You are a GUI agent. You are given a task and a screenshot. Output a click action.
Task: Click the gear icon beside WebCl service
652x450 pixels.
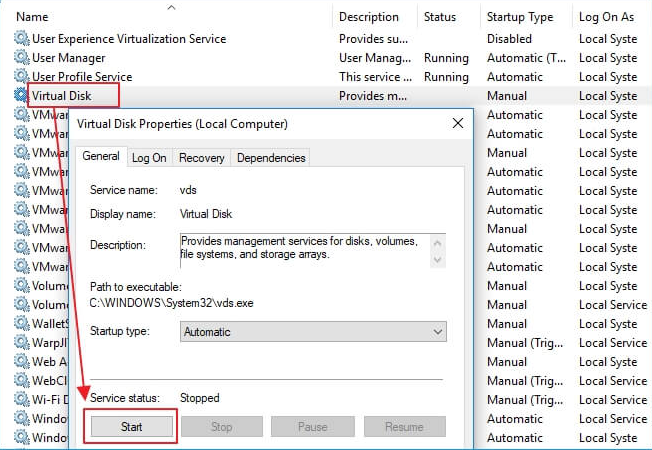click(x=21, y=380)
